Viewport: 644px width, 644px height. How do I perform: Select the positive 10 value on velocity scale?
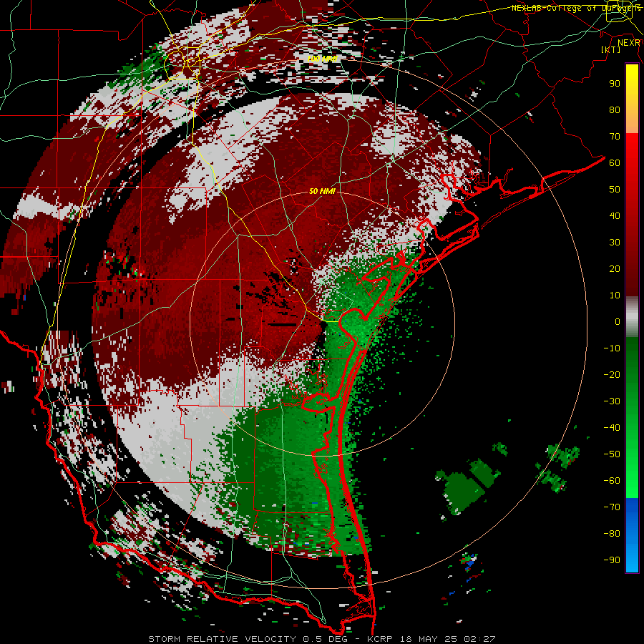click(x=615, y=296)
